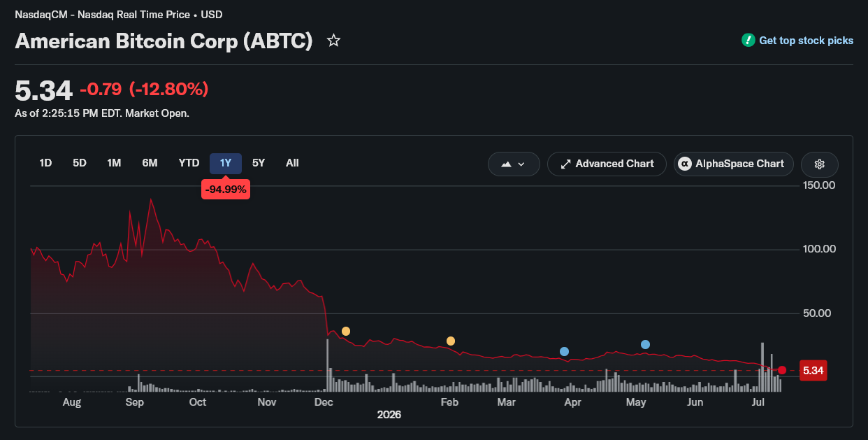Follow the Get top stock picks link
868x440 pixels.
point(806,41)
